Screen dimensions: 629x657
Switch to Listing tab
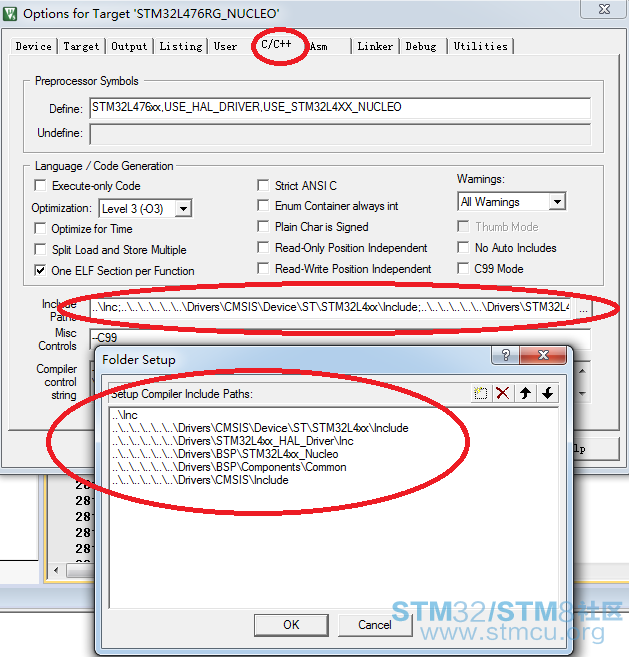click(x=181, y=46)
